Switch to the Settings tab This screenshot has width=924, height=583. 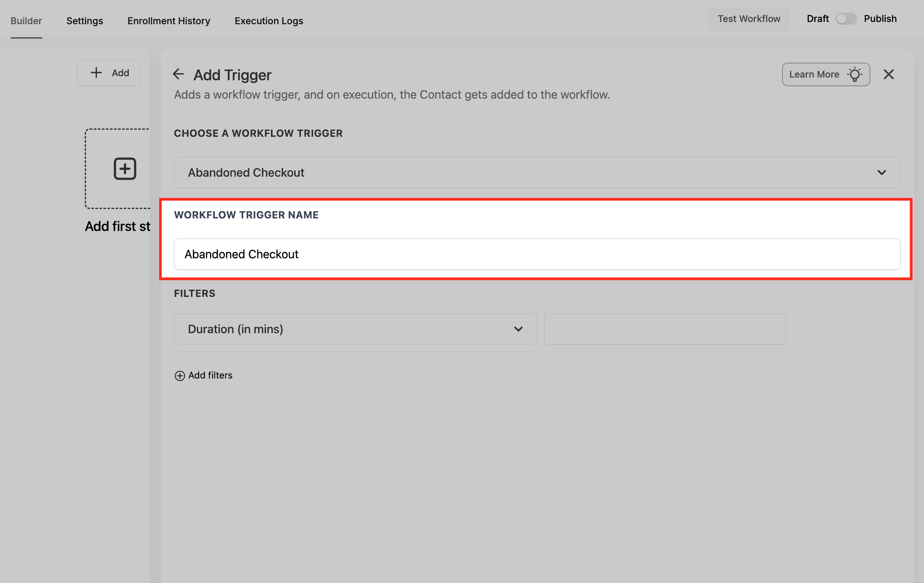tap(85, 21)
